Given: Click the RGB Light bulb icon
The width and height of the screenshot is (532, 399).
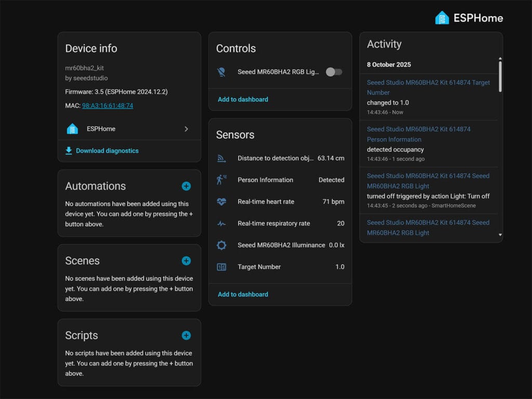Looking at the screenshot, I should pos(221,72).
